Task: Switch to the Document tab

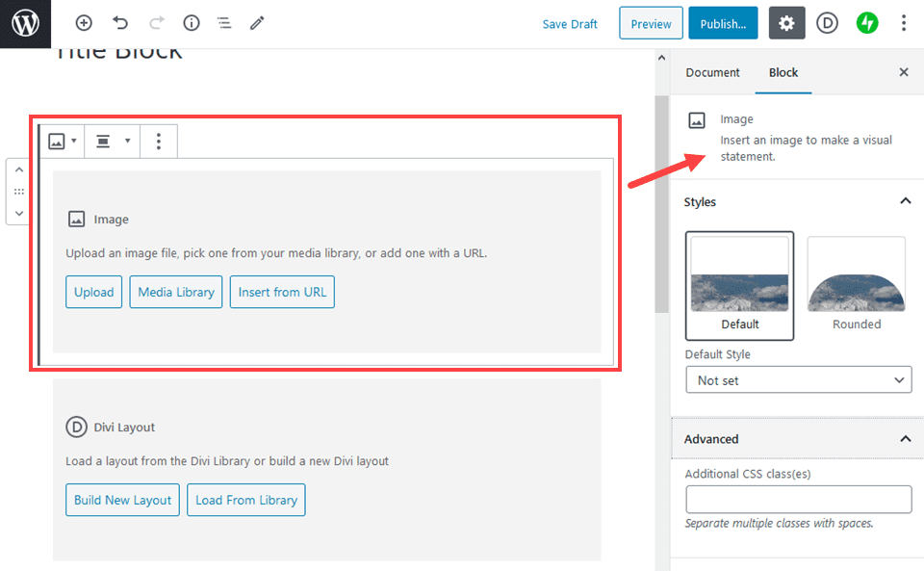Action: 712,72
